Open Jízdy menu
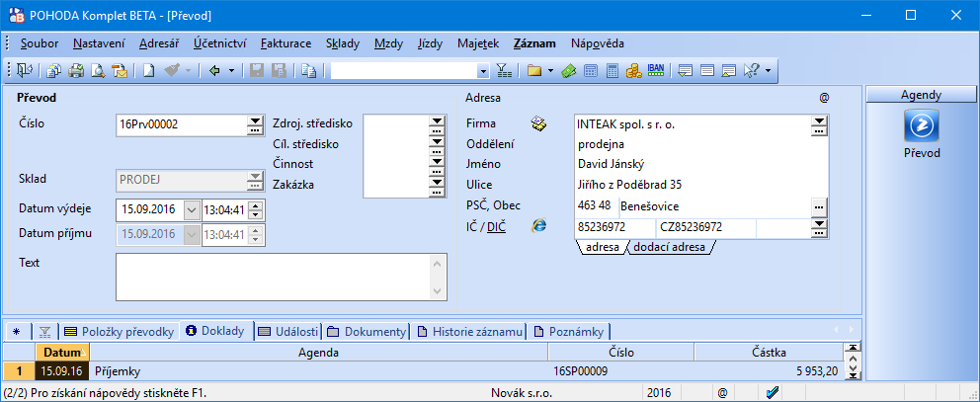 [x=430, y=43]
